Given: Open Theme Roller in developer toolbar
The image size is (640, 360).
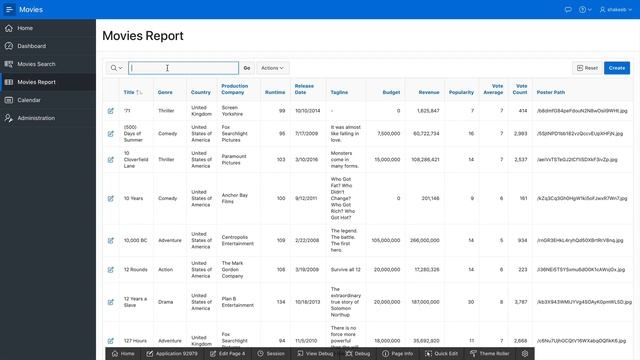Looking at the screenshot, I should point(489,353).
